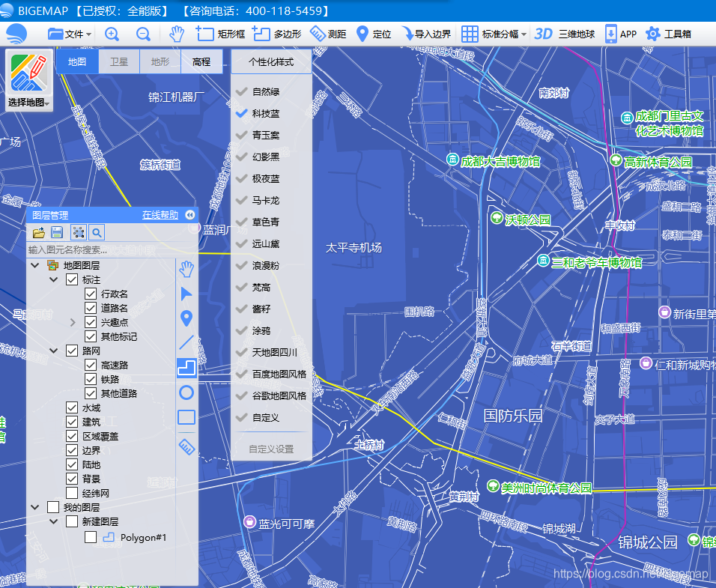The image size is (716, 588).
Task: Click the BIGEMAP globe logo icon
Action: coord(17,34)
